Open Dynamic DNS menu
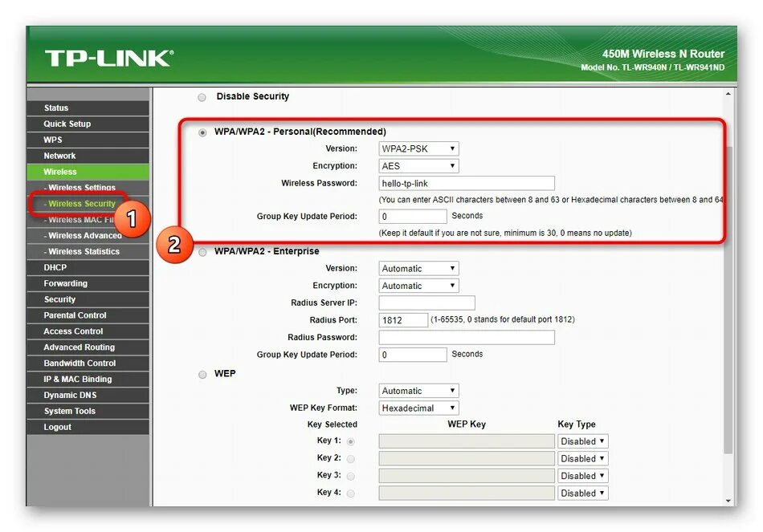 pyautogui.click(x=88, y=396)
